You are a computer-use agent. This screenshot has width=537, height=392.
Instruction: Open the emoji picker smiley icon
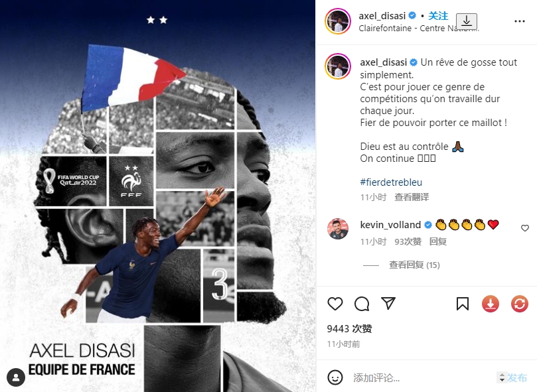tap(335, 377)
